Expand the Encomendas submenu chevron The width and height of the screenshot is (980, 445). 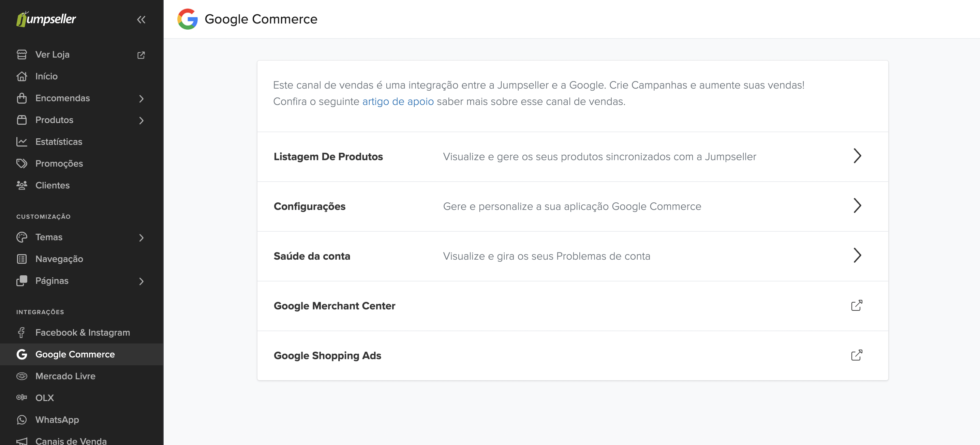(x=141, y=98)
